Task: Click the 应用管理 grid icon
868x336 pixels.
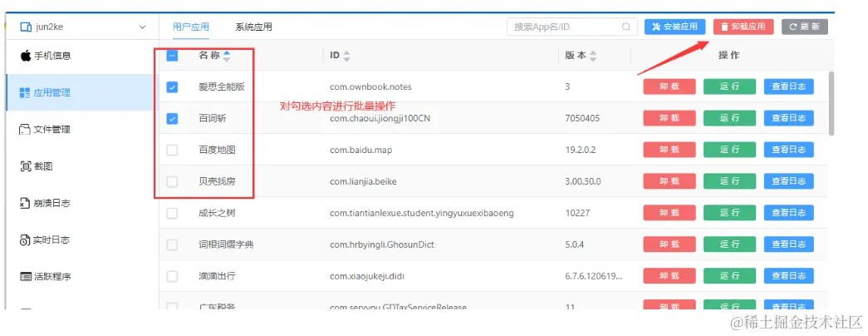Action: 25,92
